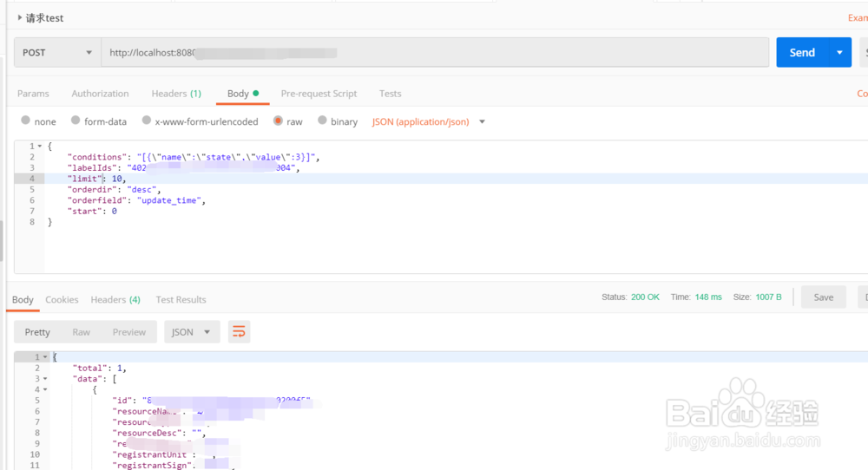Show the response Cookies tab
The width and height of the screenshot is (868, 470).
[62, 300]
